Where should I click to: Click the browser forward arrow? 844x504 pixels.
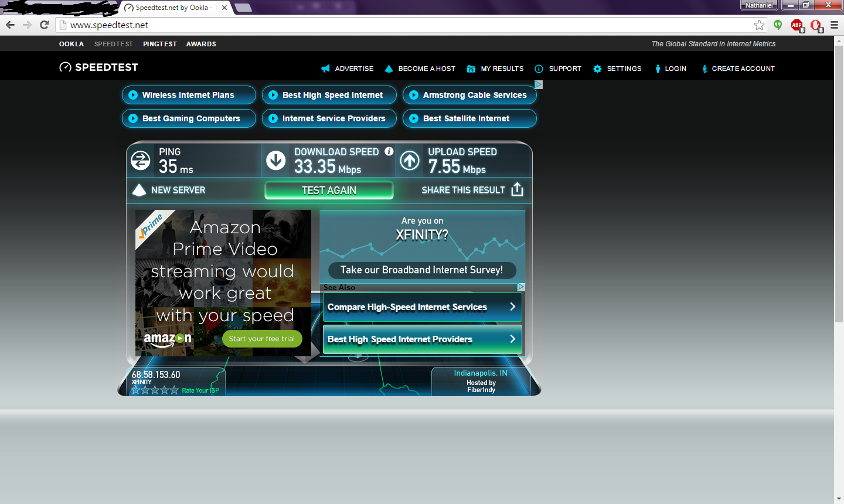[27, 25]
